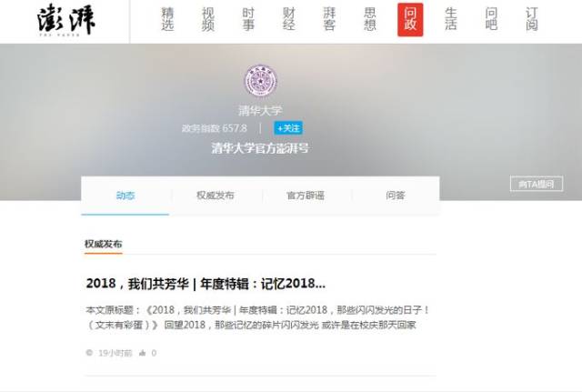Select the highlighted 问政 nav item
582x392 pixels.
click(410, 20)
